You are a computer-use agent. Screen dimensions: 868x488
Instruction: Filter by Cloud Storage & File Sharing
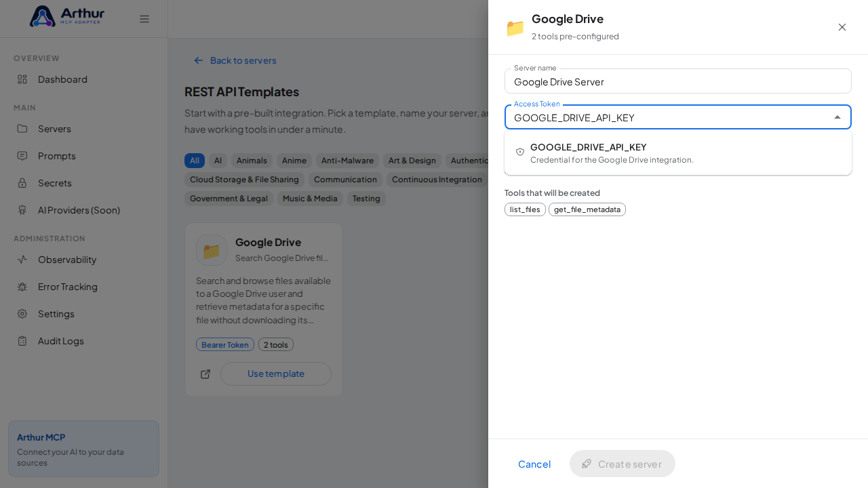coord(244,180)
